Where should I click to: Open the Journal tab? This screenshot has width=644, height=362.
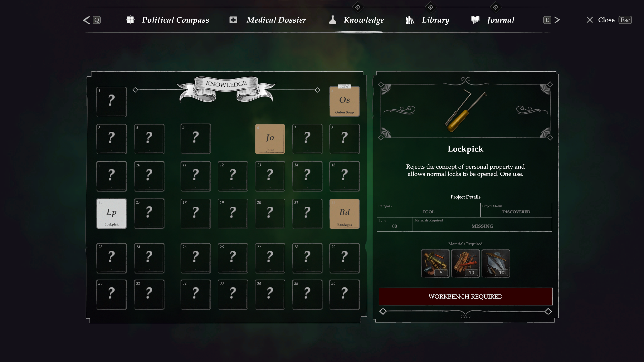click(x=493, y=20)
